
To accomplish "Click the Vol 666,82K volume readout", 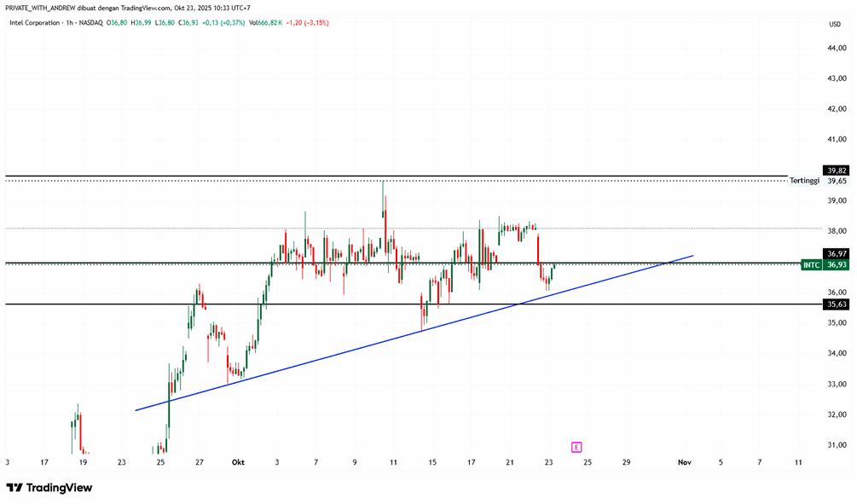I will [x=275, y=23].
